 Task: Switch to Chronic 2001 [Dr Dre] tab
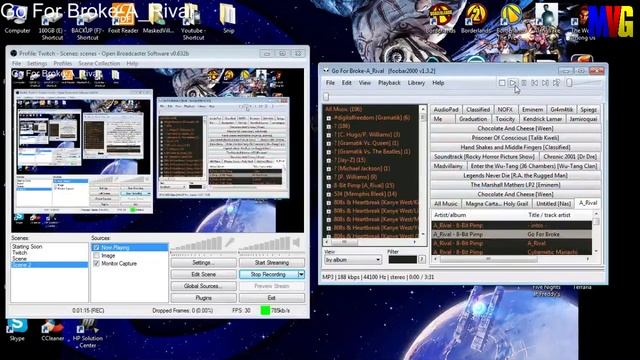click(570, 157)
